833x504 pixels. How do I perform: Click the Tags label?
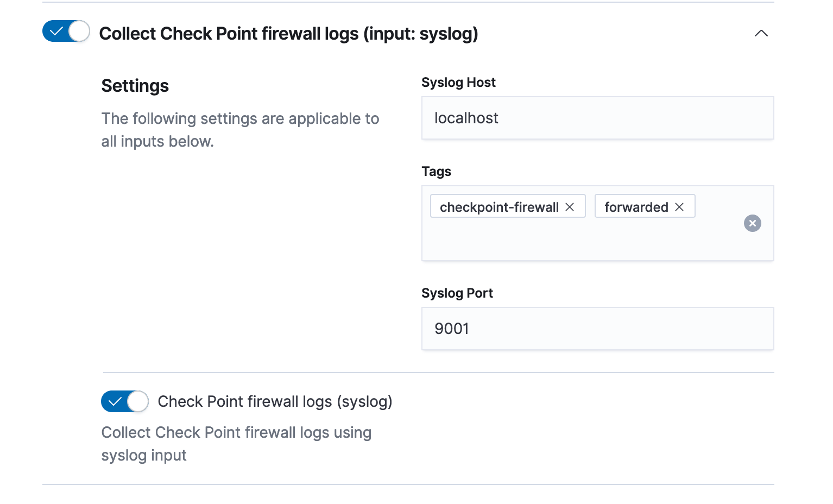pos(436,172)
